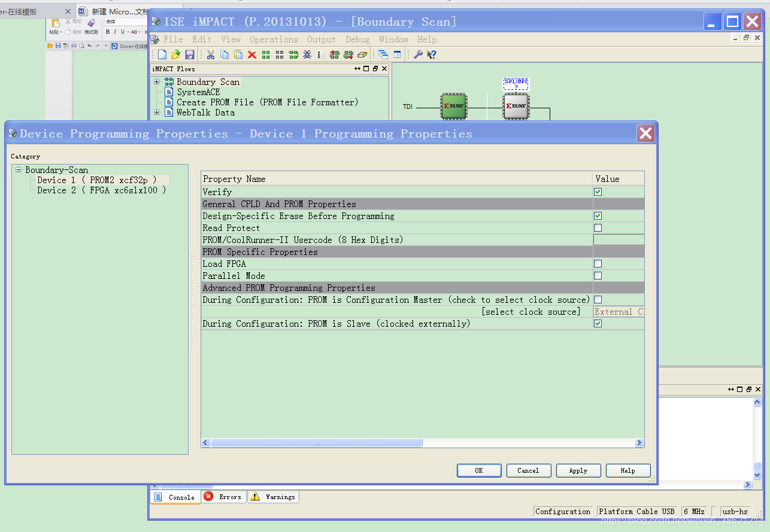Select Device 1 (PROM2 xcf32p) in category tree
Image resolution: width=770 pixels, height=532 pixels.
pyautogui.click(x=96, y=180)
